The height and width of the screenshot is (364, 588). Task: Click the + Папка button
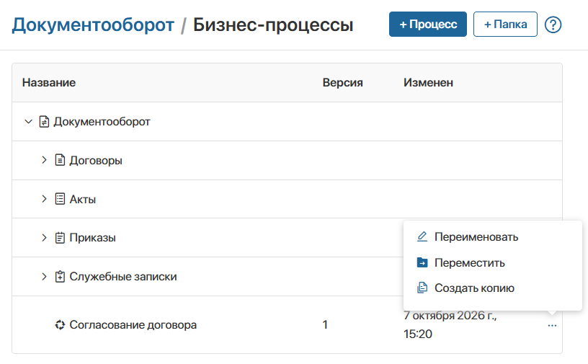click(x=505, y=25)
